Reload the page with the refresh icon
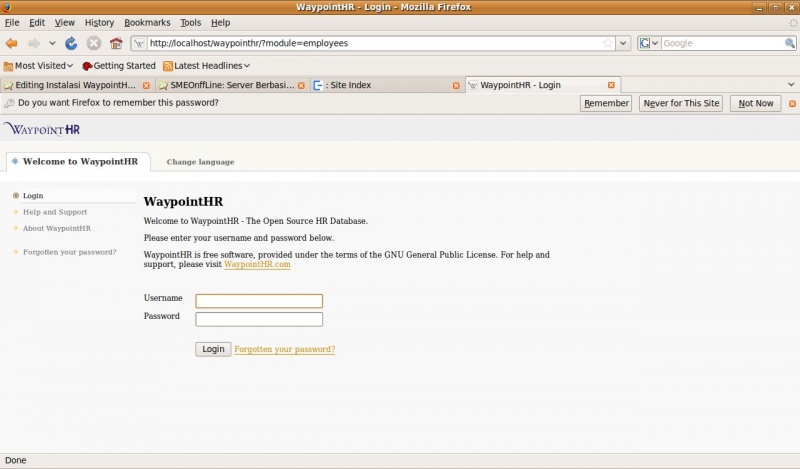Screen dimensions: 800x469 coord(71,43)
